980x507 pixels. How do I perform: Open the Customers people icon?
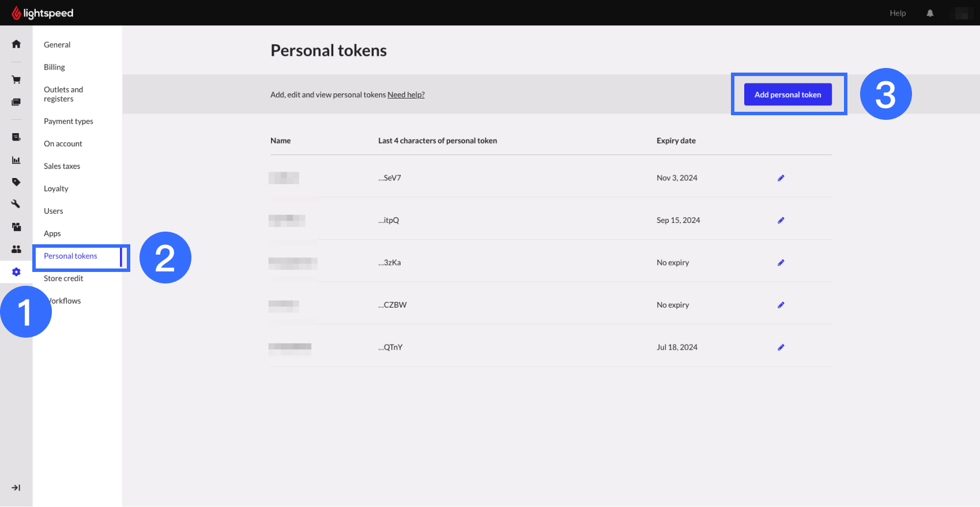(x=16, y=249)
